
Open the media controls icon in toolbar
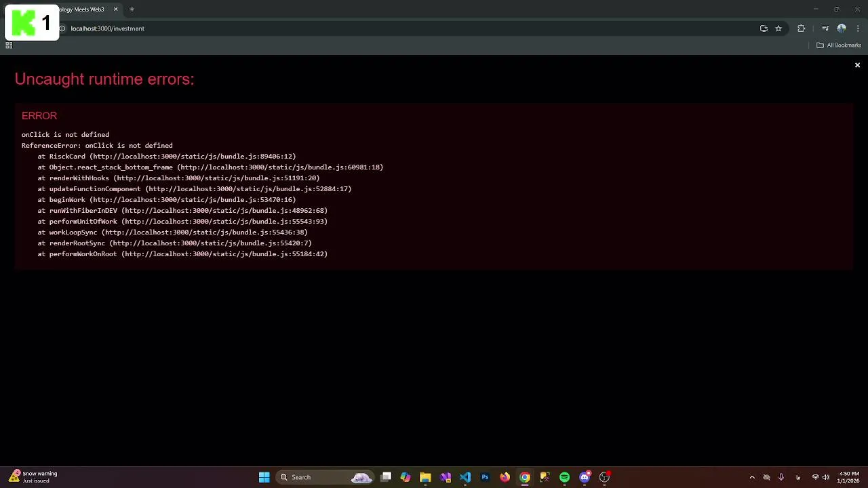825,28
